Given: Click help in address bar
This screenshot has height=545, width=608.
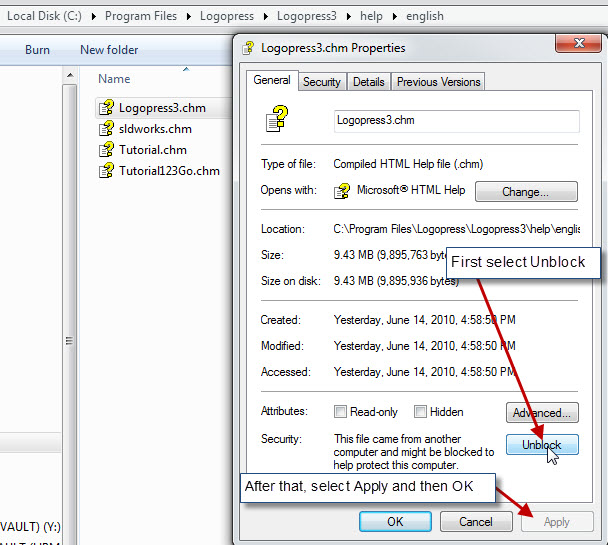Looking at the screenshot, I should coord(371,16).
